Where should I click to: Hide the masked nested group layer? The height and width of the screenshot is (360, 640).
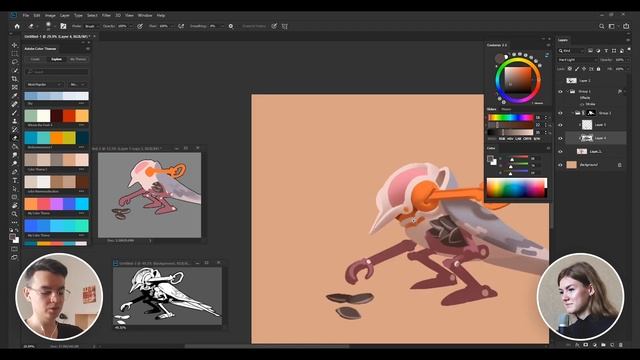click(x=560, y=113)
